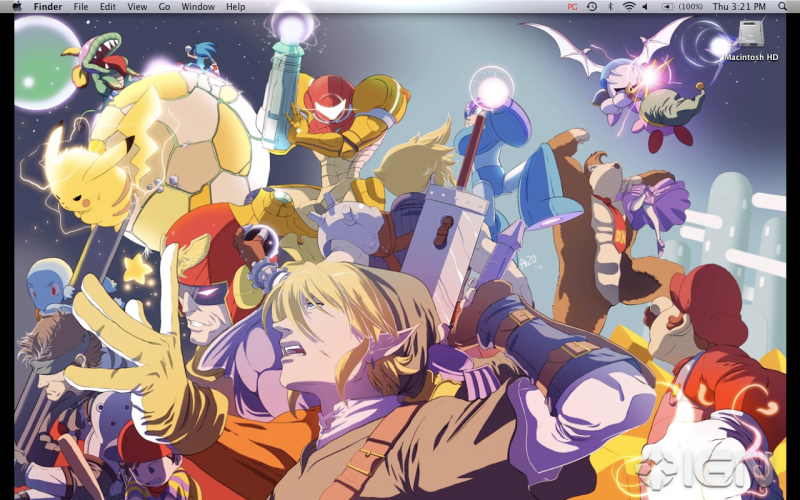Open the Wi-Fi status menu
Screen dimensions: 800x500
pyautogui.click(x=629, y=7)
